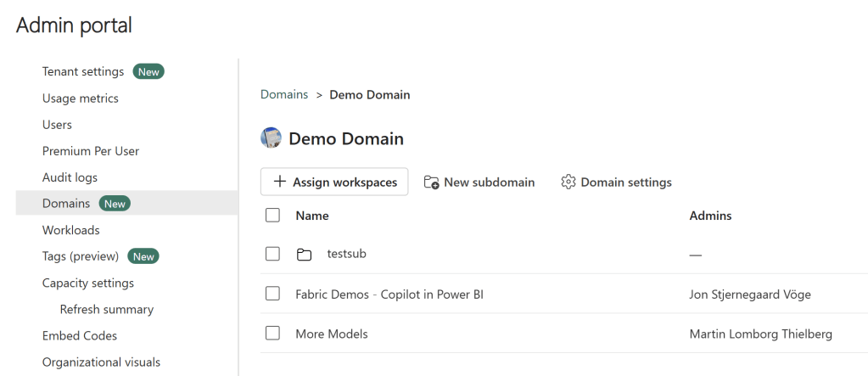Click the New badge beside Tenant settings

pyautogui.click(x=148, y=72)
